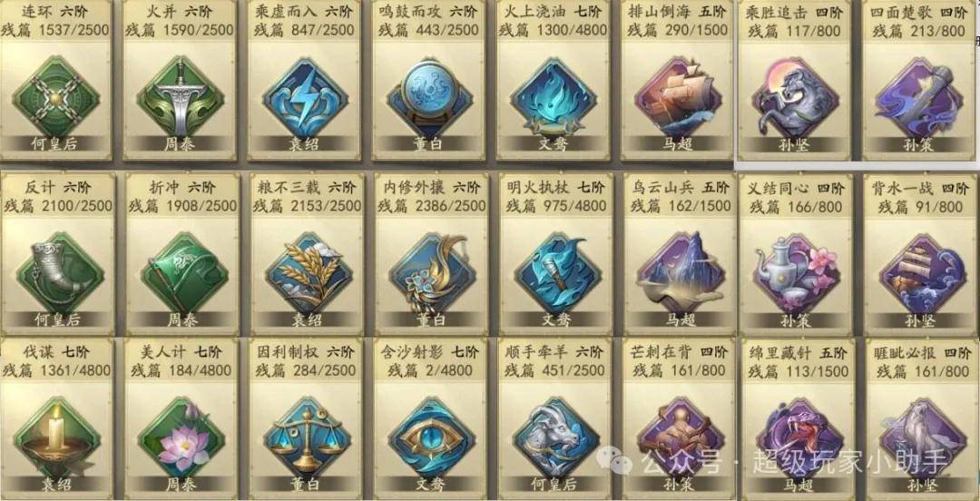Select the 反计 horn icon
980x501 pixels.
pyautogui.click(x=59, y=273)
